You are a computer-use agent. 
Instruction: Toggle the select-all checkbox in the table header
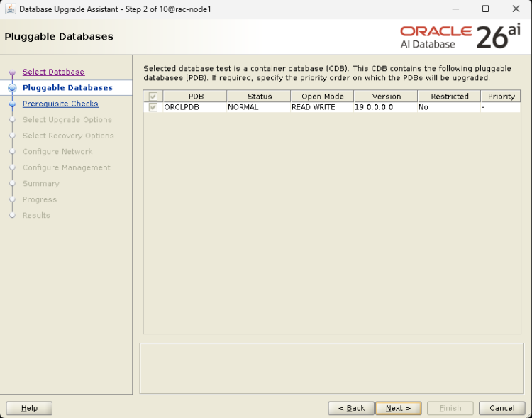[153, 97]
